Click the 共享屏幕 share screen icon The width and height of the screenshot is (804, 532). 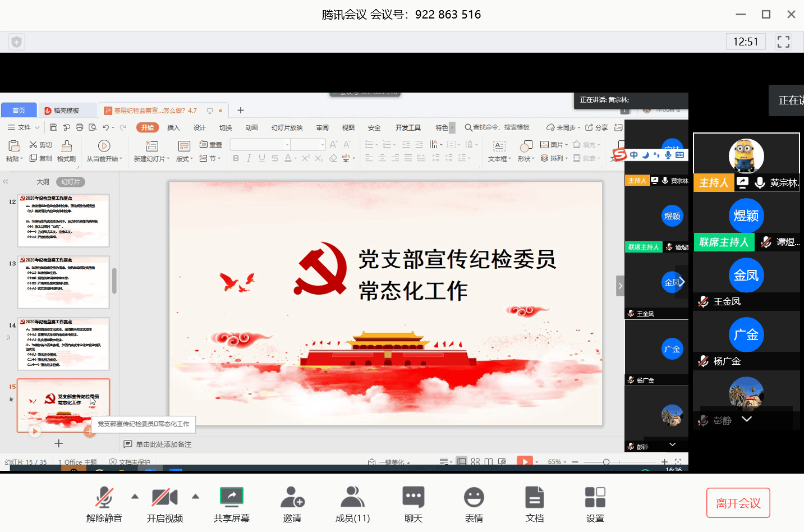[232, 498]
